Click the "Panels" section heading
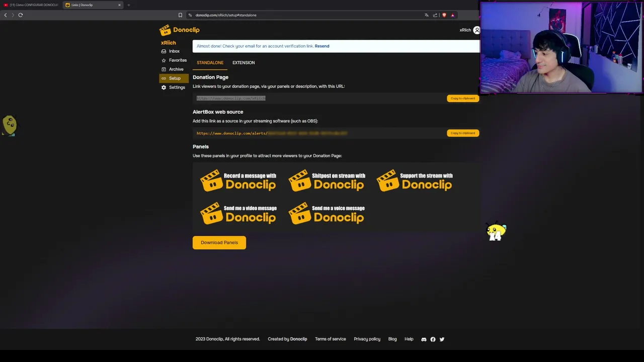 coord(201,147)
